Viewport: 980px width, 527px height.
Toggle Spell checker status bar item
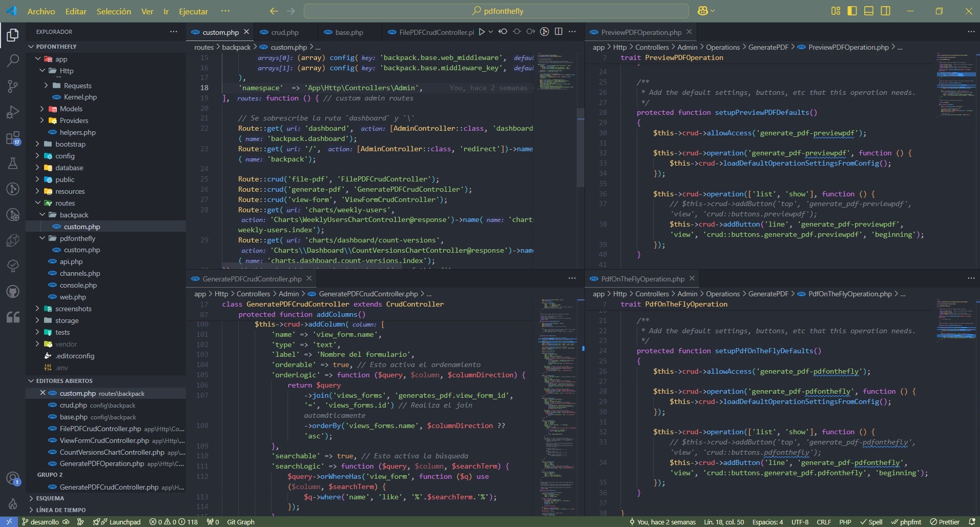click(x=871, y=522)
